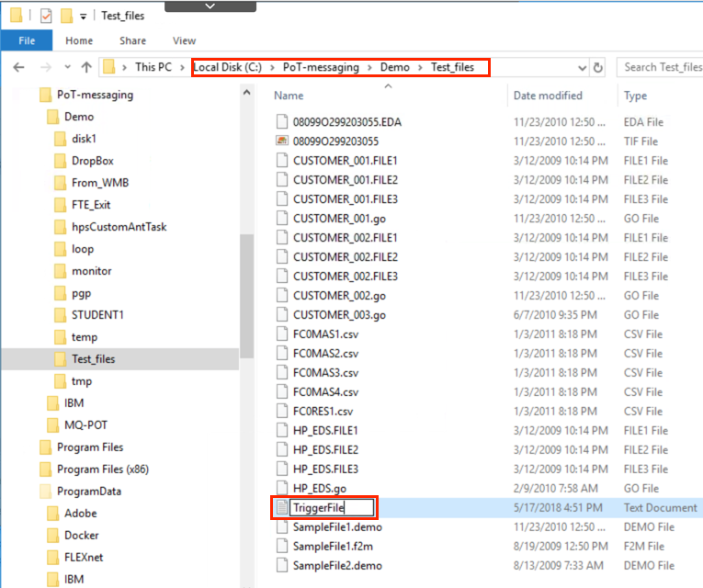Select file 08099O299203055.EDA
Viewport: 703px width, 588px height.
coord(347,122)
